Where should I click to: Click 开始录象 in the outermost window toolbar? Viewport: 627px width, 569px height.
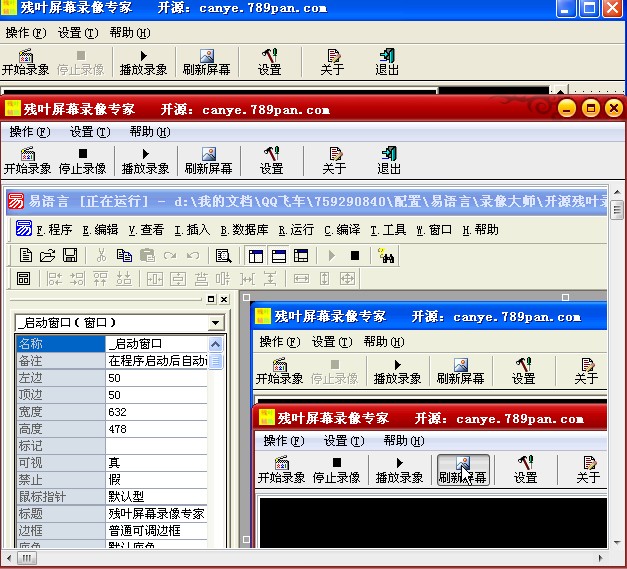pos(25,62)
